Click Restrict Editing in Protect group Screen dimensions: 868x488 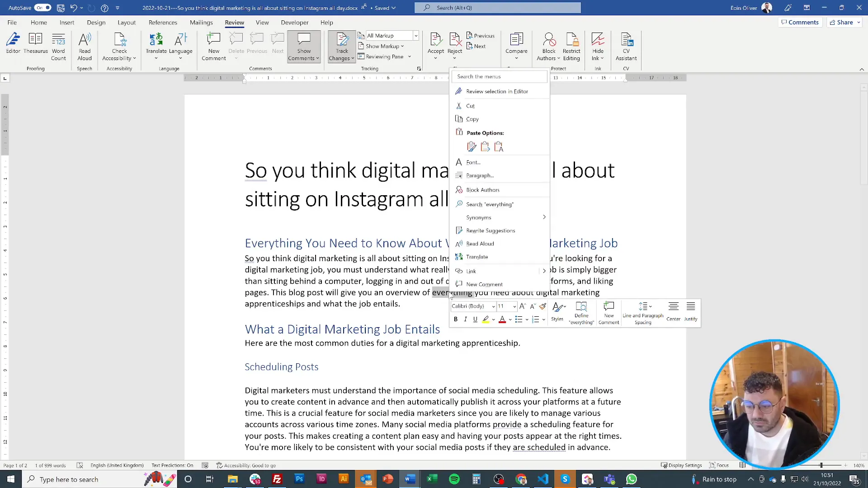tap(571, 47)
